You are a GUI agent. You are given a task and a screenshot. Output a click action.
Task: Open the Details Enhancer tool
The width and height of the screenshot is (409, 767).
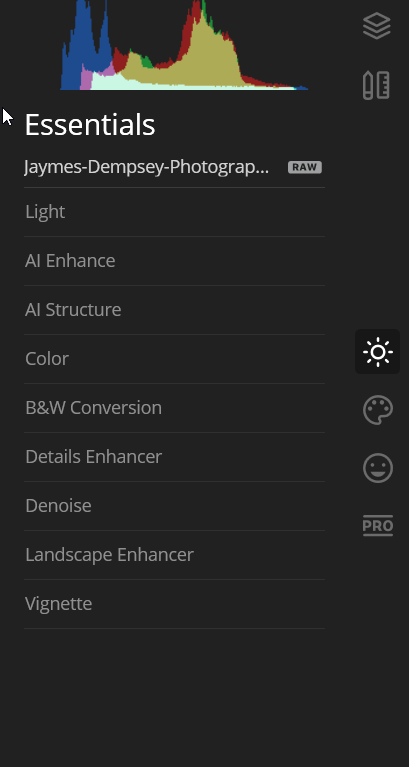pyautogui.click(x=175, y=456)
